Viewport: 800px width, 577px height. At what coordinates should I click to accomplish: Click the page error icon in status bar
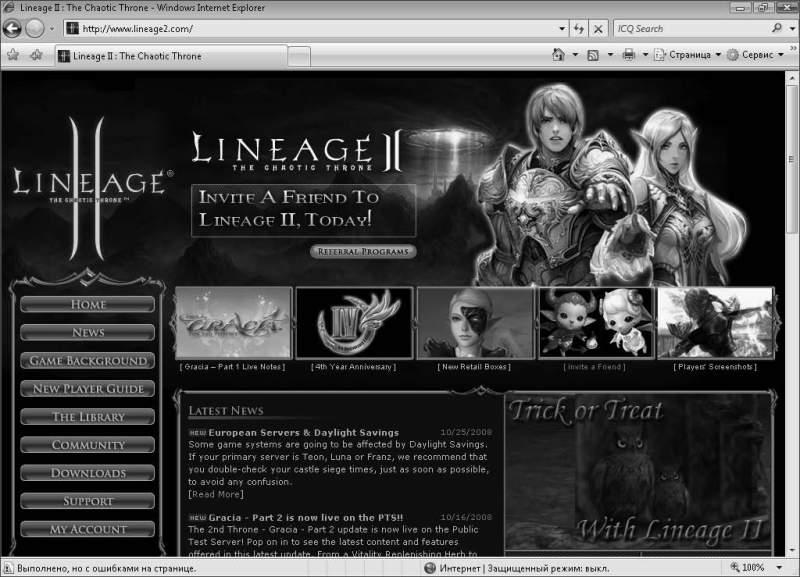click(x=8, y=568)
